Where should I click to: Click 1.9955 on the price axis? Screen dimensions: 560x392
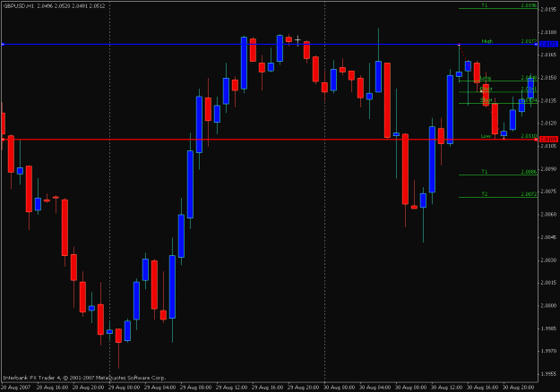(x=548, y=374)
